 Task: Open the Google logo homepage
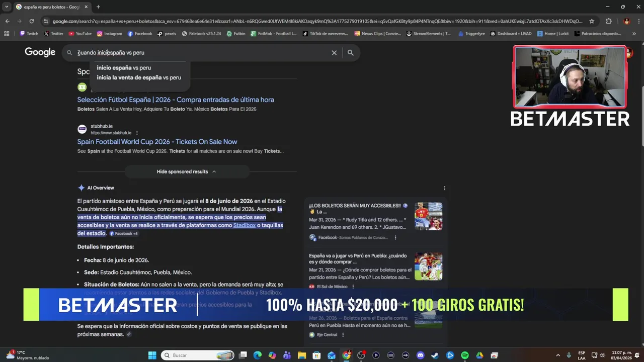40,52
